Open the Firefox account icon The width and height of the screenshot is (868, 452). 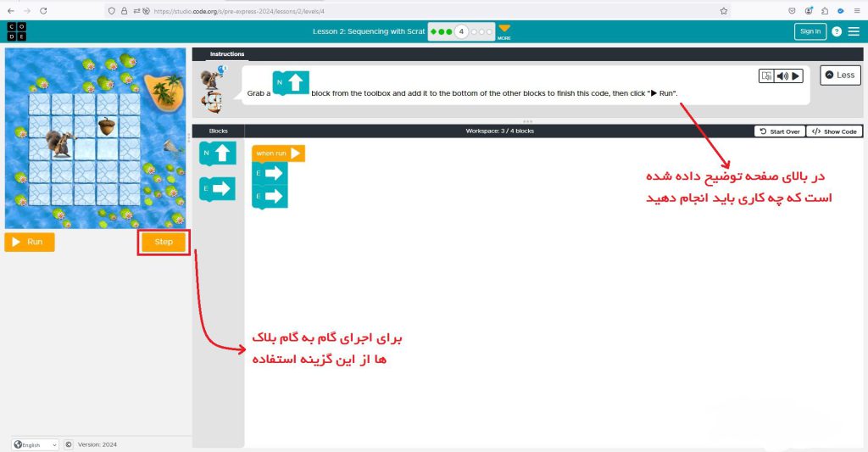click(809, 10)
